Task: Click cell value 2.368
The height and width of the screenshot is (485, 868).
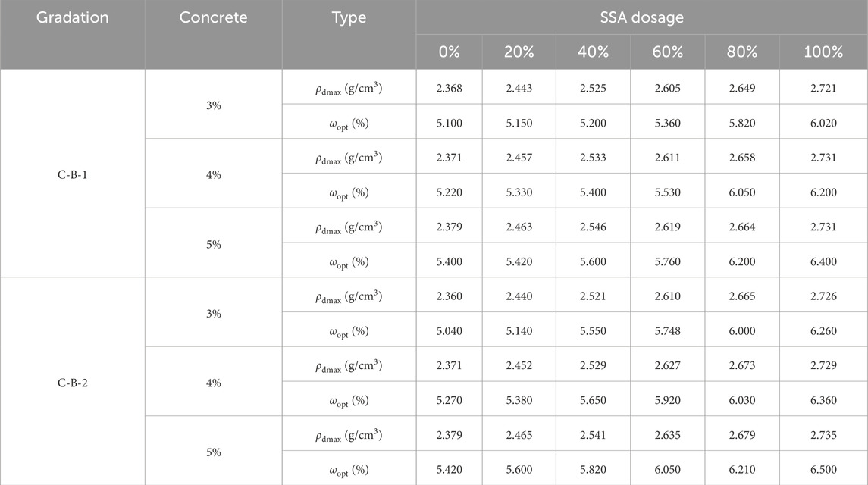Action: click(449, 88)
